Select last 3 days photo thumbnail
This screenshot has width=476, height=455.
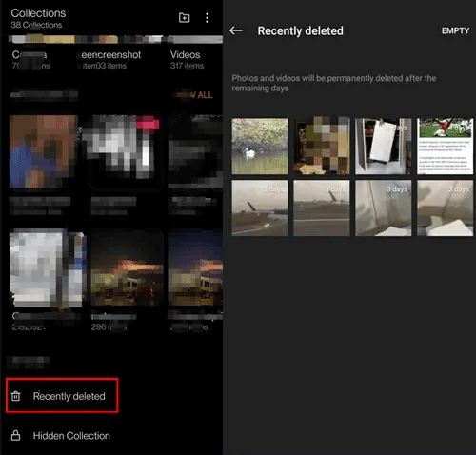[x=445, y=208]
